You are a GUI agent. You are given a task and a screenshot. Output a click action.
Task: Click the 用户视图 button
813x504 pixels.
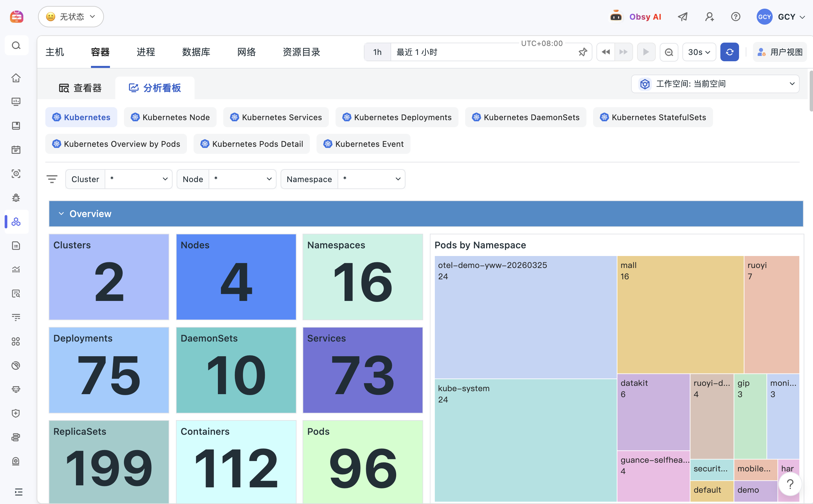(780, 52)
